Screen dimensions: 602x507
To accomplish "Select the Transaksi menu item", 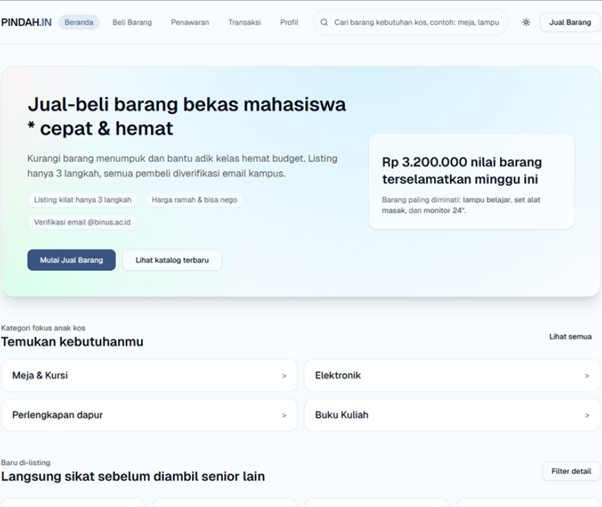I will click(x=244, y=22).
